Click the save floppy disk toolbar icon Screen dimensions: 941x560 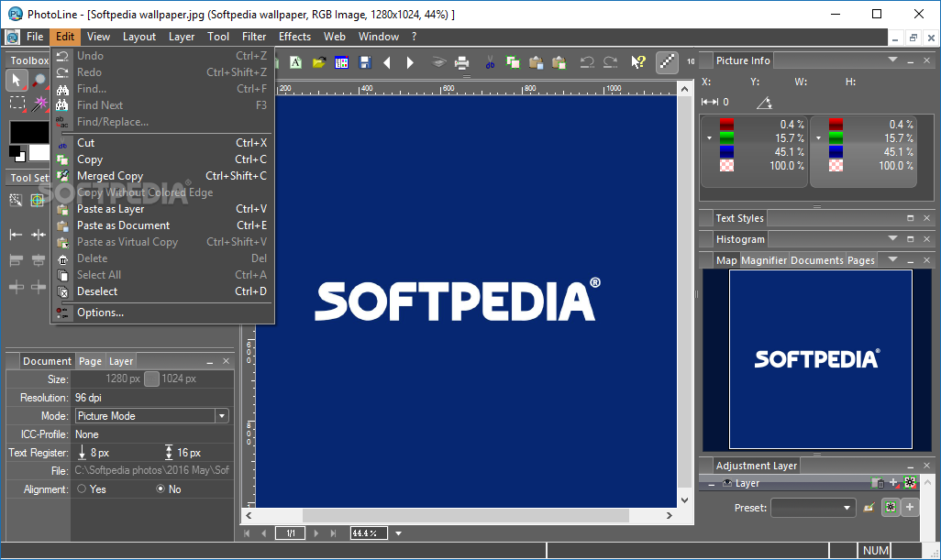364,62
